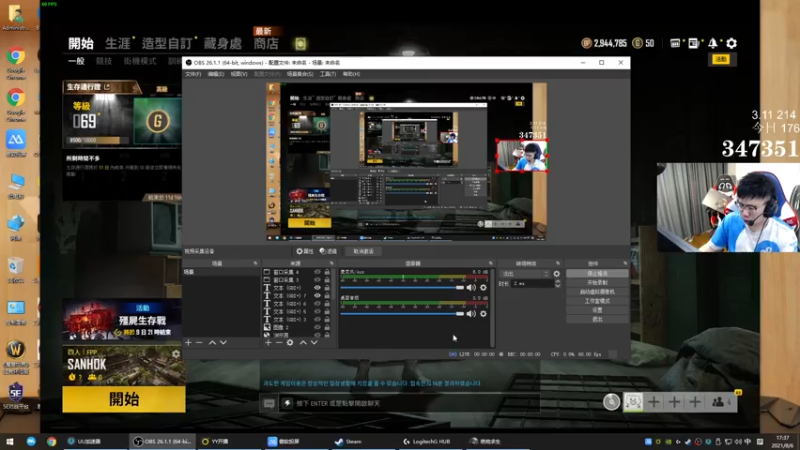Select the 图像 2 source row

tap(297, 327)
